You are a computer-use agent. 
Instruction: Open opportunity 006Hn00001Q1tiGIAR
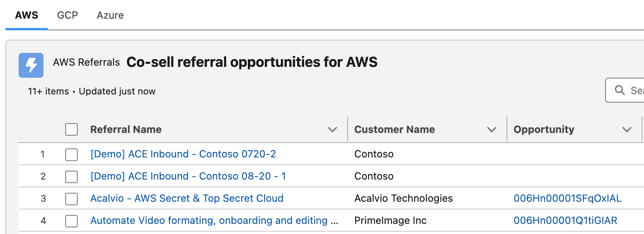[565, 220]
